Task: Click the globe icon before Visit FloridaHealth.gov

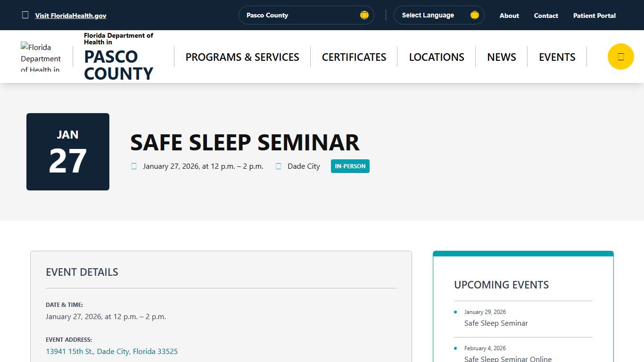Action: [25, 15]
